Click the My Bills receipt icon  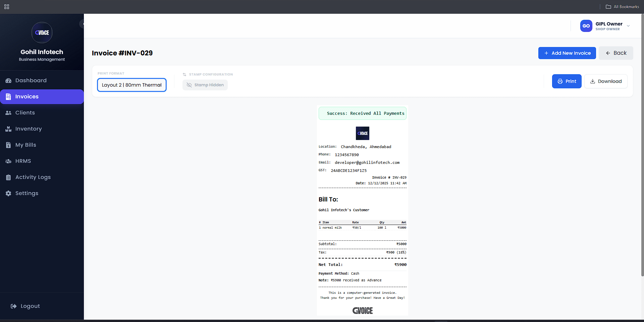point(8,145)
